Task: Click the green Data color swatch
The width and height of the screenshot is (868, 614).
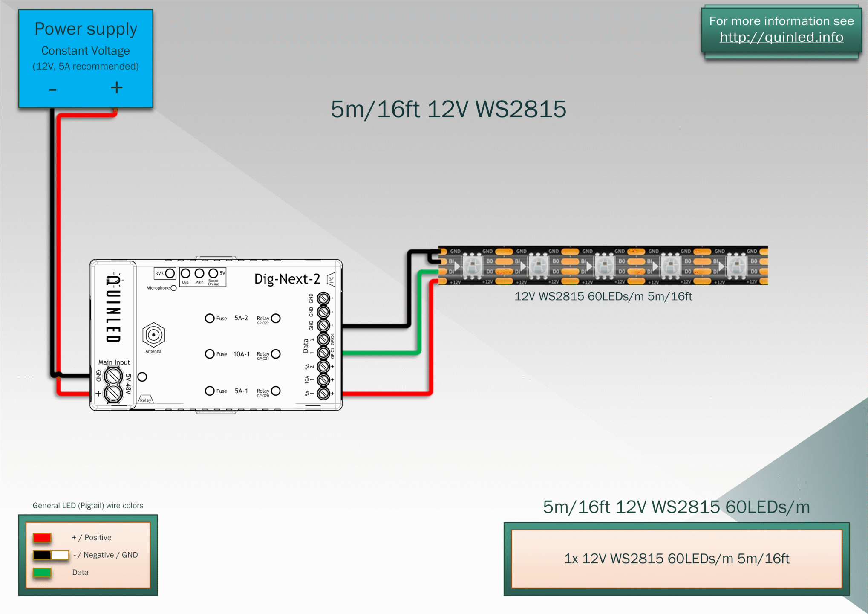Action: point(42,572)
